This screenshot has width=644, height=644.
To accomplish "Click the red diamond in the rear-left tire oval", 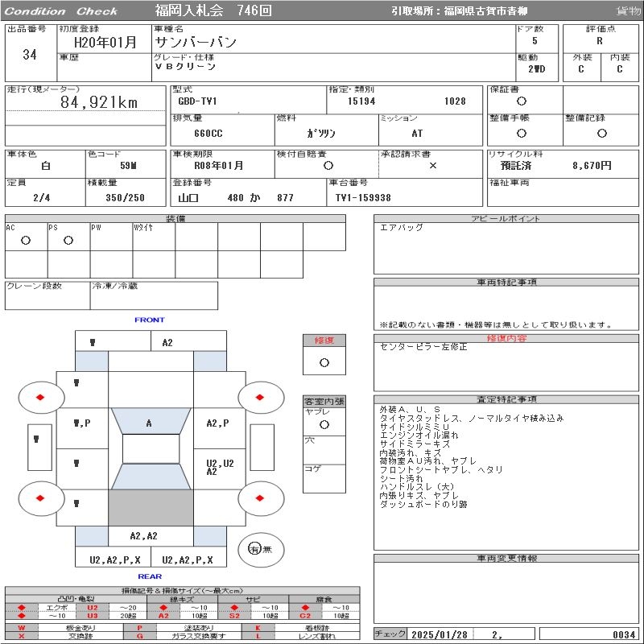I will click(40, 498).
